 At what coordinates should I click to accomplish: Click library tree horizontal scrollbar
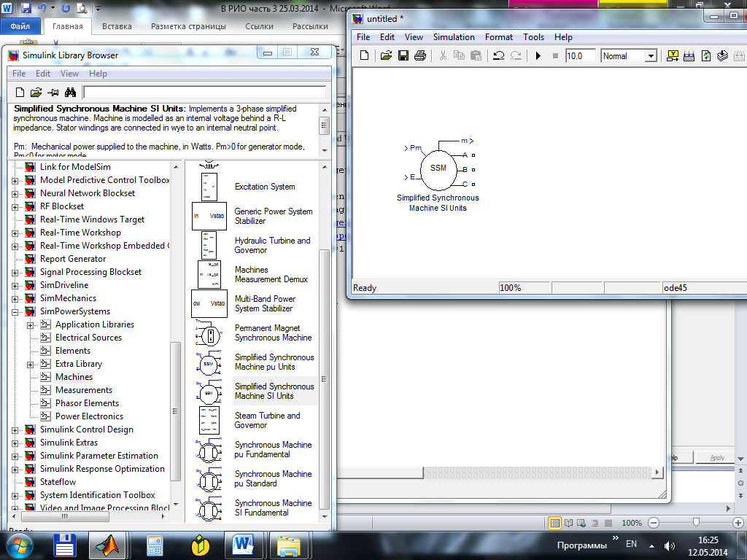(x=65, y=516)
